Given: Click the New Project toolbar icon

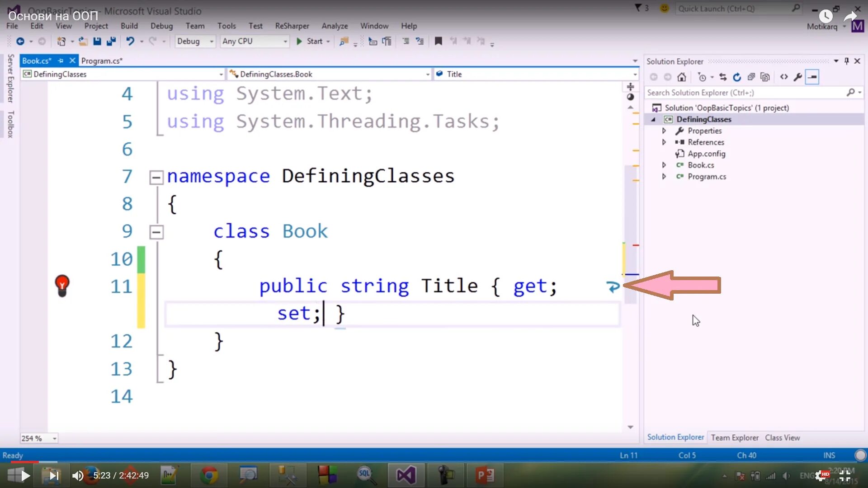Looking at the screenshot, I should (x=61, y=42).
